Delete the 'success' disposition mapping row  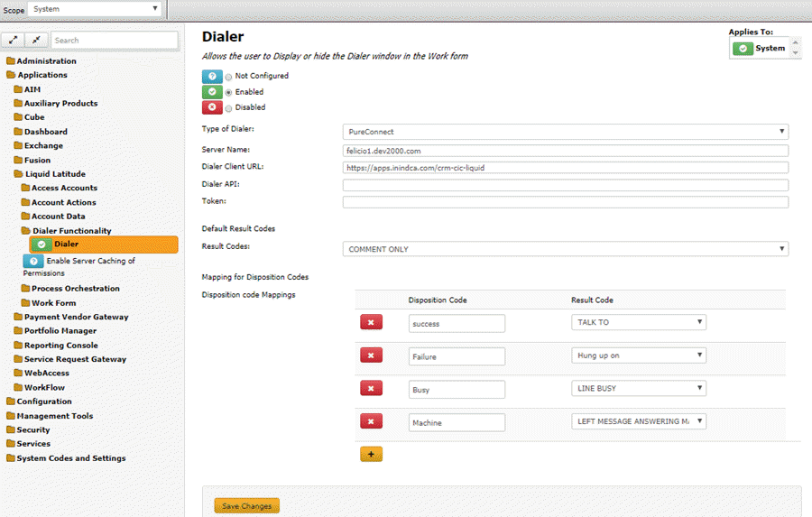tap(371, 323)
